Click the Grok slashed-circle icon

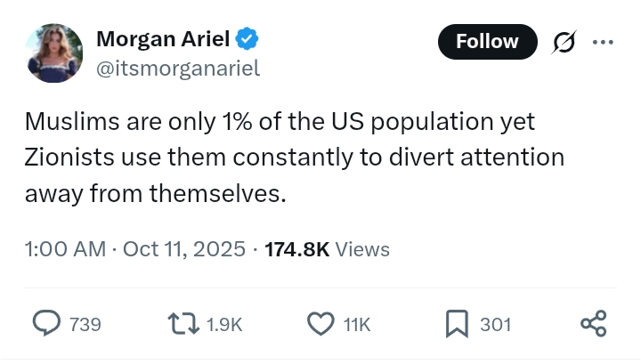click(564, 42)
